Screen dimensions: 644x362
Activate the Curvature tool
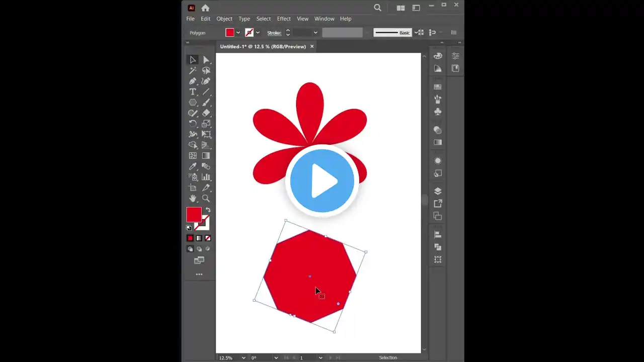tap(206, 81)
